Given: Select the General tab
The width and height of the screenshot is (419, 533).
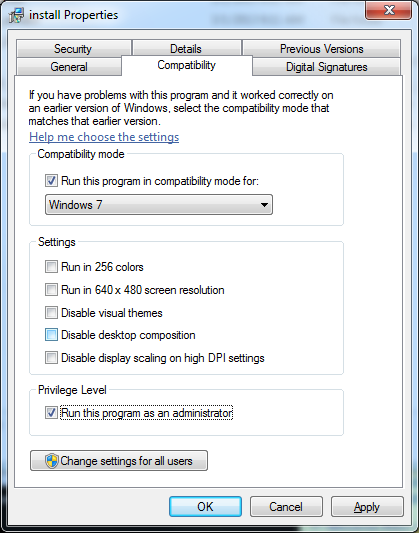Looking at the screenshot, I should click(69, 67).
